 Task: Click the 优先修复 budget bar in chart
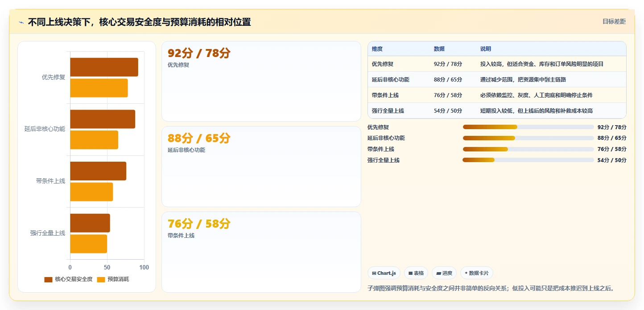point(99,88)
